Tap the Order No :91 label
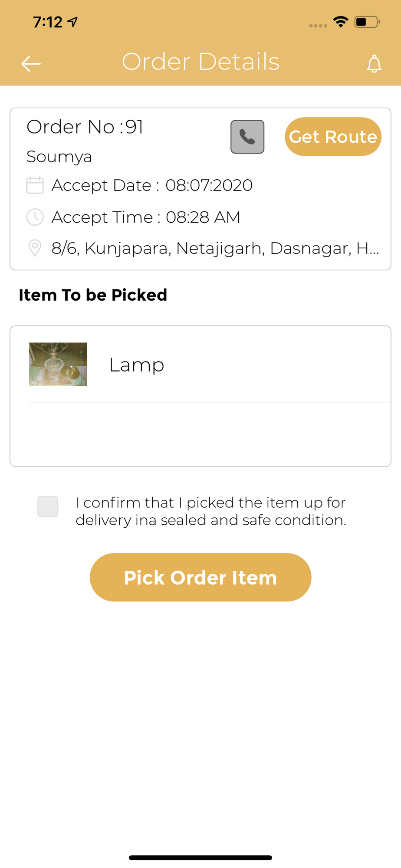 coord(85,127)
